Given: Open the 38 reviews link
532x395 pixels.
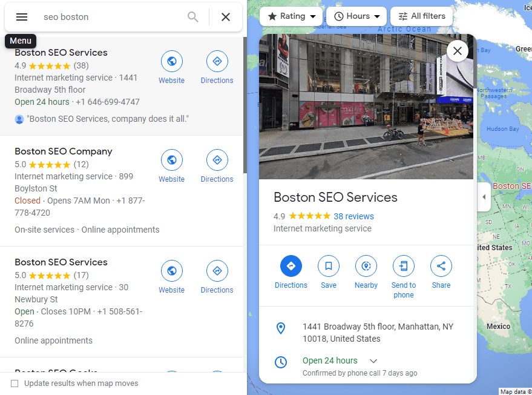Looking at the screenshot, I should pos(353,216).
